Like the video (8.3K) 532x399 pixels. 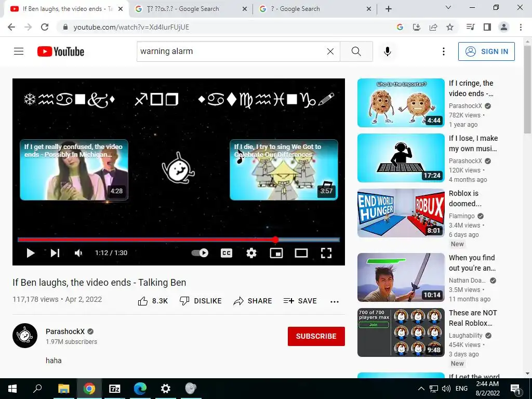pos(153,301)
